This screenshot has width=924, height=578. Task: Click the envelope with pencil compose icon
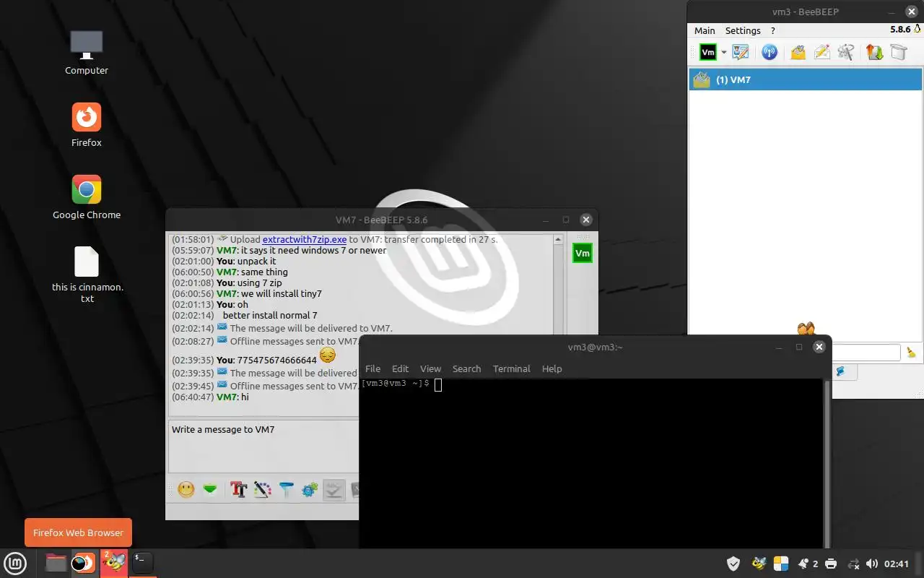pos(821,52)
